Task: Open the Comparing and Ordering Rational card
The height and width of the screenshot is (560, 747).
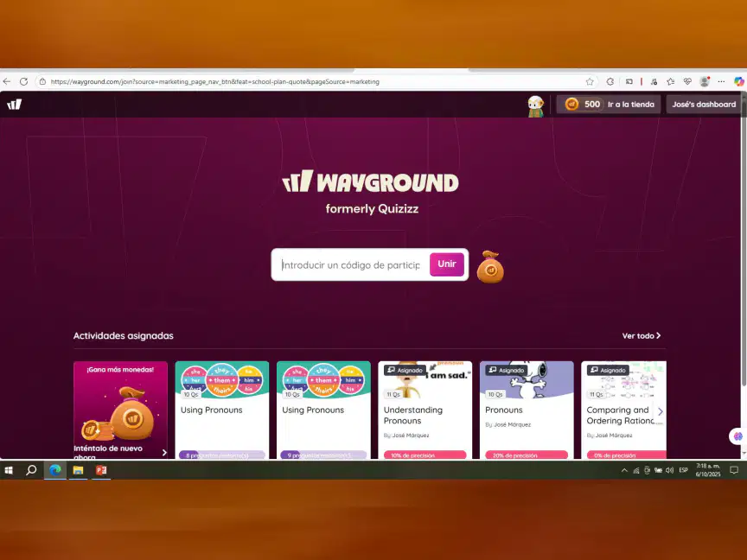Action: pos(623,410)
